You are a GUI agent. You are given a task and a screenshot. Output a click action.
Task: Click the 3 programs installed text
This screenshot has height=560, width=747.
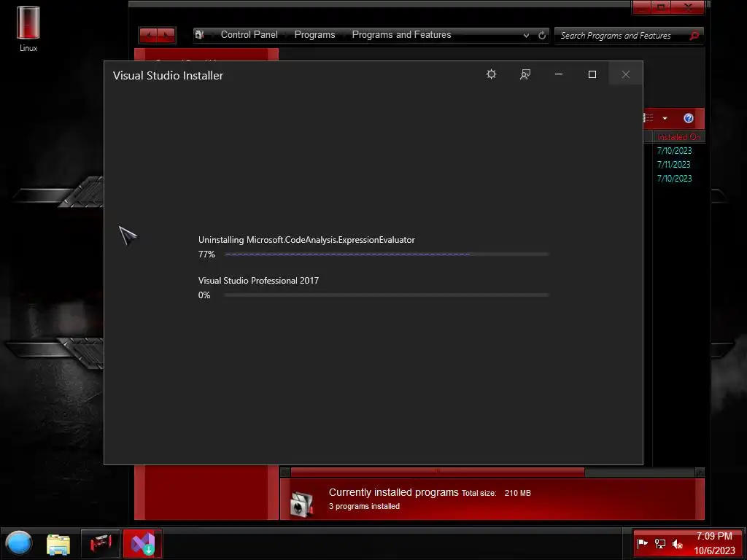pyautogui.click(x=364, y=506)
